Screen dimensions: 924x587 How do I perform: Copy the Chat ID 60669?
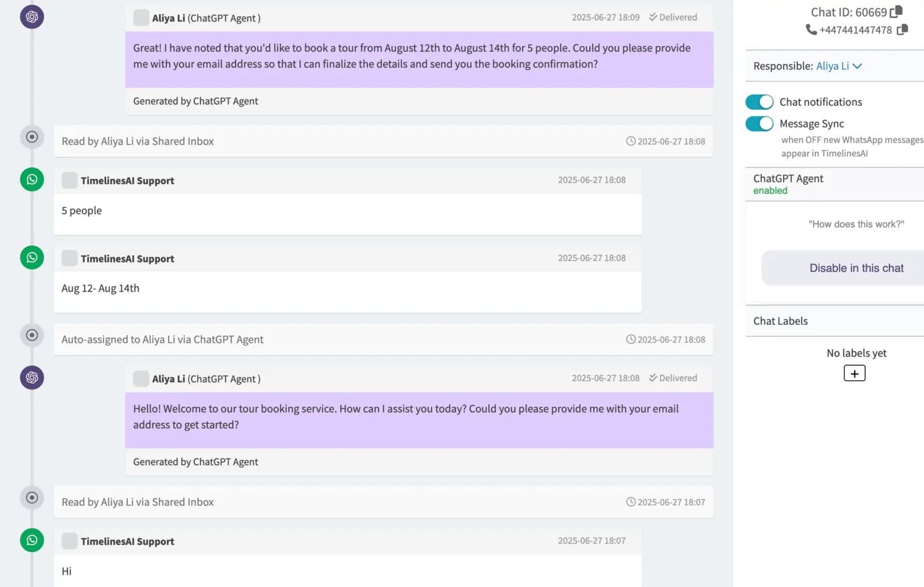click(x=896, y=12)
